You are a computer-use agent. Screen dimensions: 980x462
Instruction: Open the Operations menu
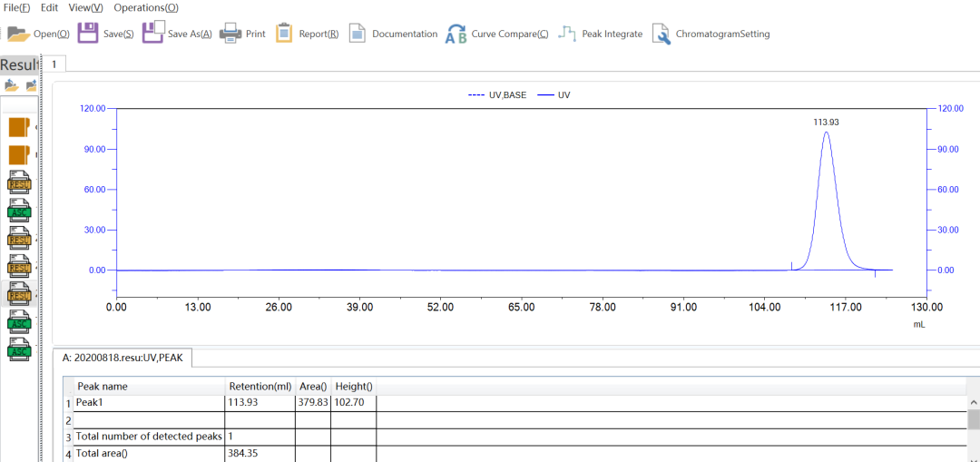(x=145, y=7)
